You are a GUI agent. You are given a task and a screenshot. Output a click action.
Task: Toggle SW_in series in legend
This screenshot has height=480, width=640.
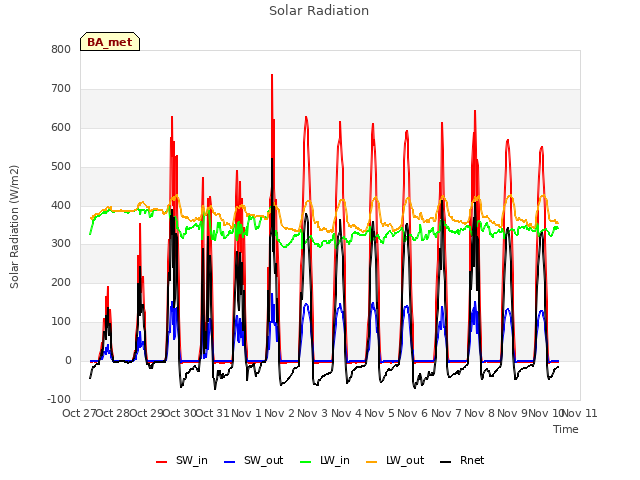pyautogui.click(x=182, y=460)
